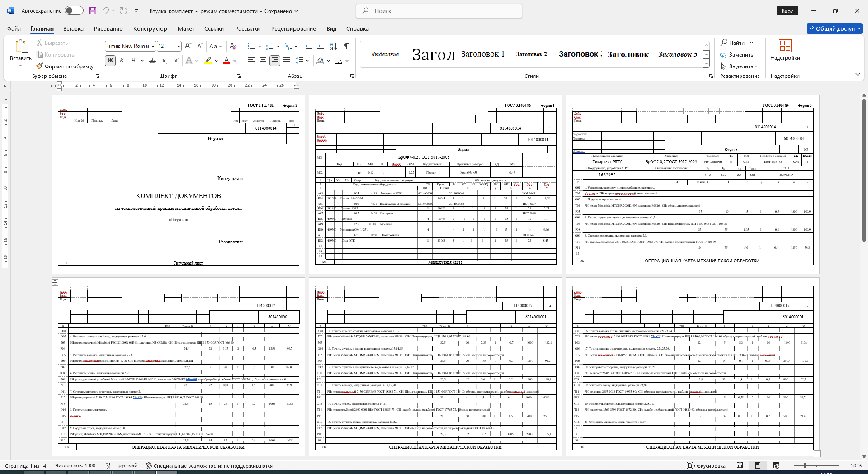
Task: Increase paragraph indent
Action: tap(321, 46)
